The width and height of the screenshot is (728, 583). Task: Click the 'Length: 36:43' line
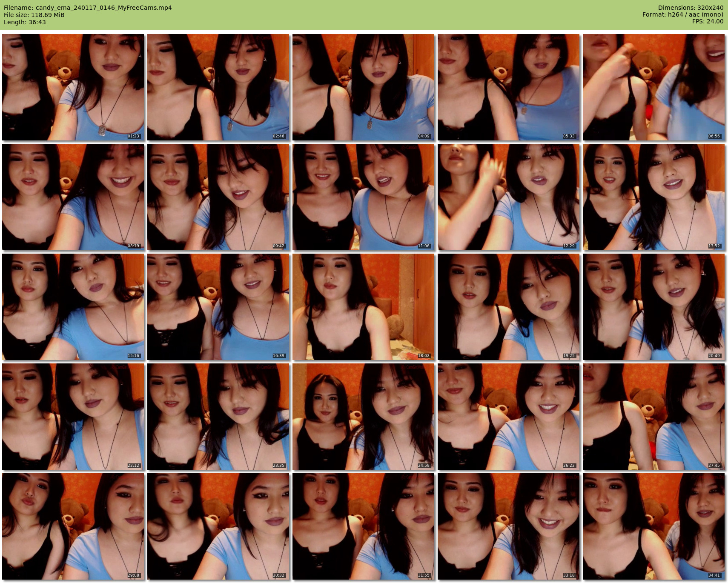pyautogui.click(x=25, y=22)
